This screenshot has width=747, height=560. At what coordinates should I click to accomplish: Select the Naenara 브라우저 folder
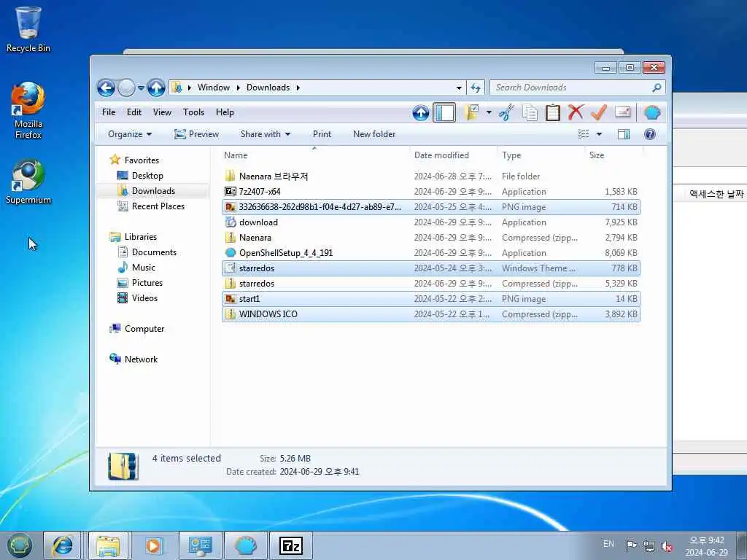[431, 176]
